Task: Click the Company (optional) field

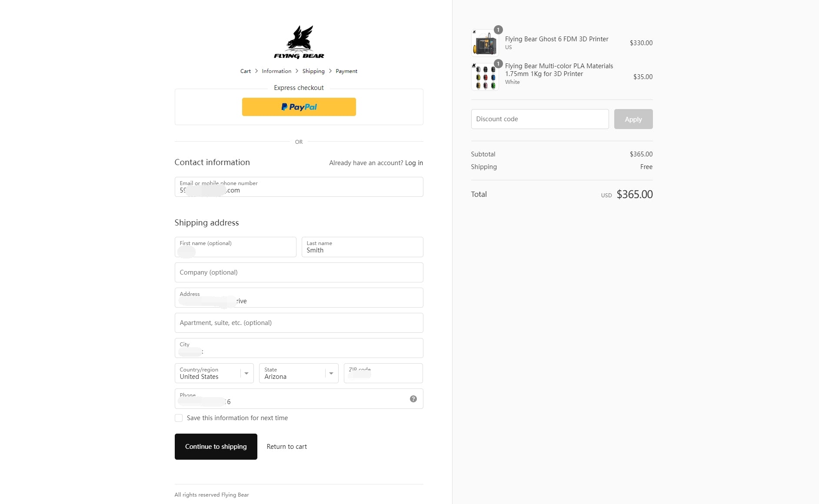Action: [299, 272]
